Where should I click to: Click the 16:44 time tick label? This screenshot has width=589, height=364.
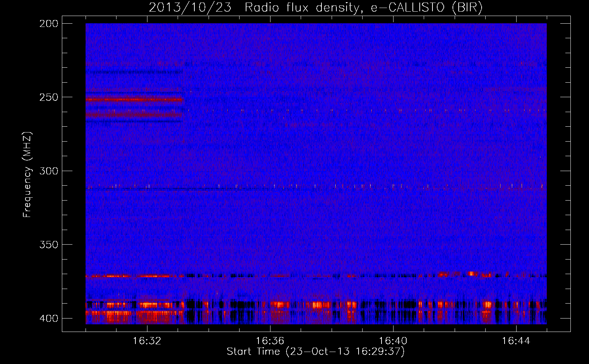click(516, 341)
